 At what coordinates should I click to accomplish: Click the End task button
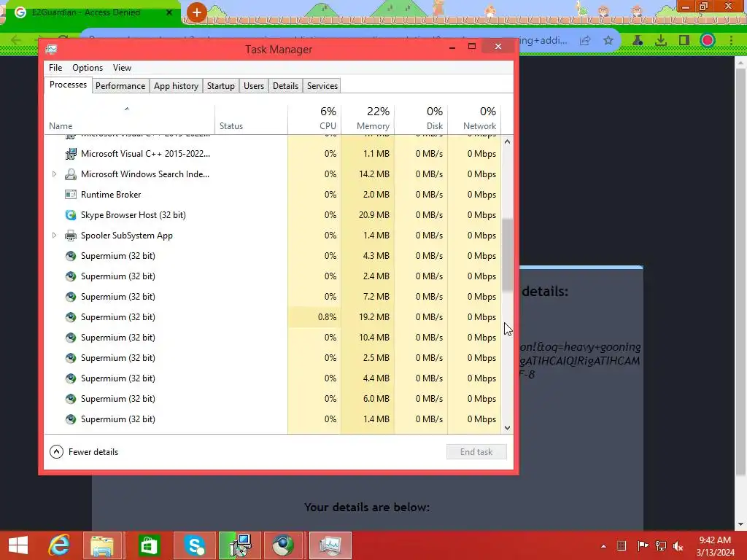tap(476, 452)
